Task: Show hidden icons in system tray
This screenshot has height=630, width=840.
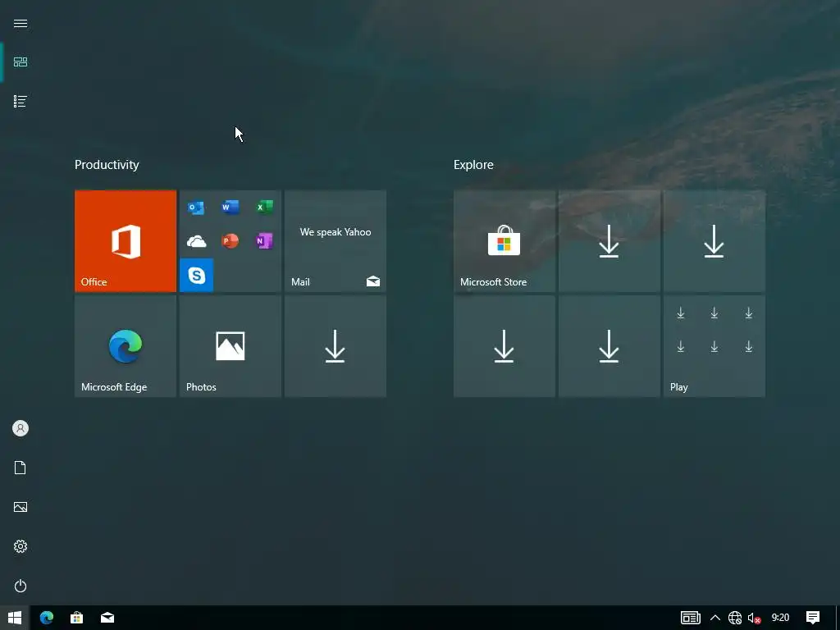Action: point(715,618)
